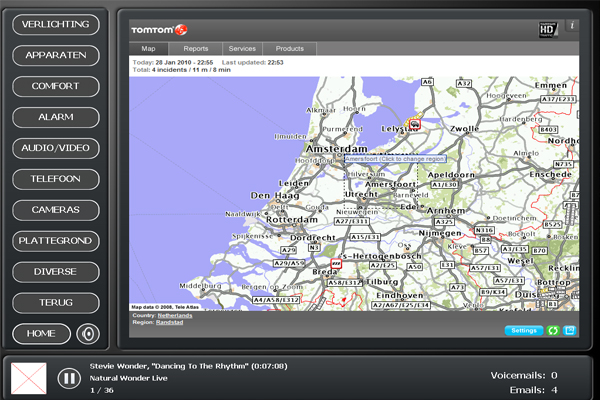Viewport: 600px width, 400px height.
Task: Click Nijmegen label on map
Action: click(440, 233)
